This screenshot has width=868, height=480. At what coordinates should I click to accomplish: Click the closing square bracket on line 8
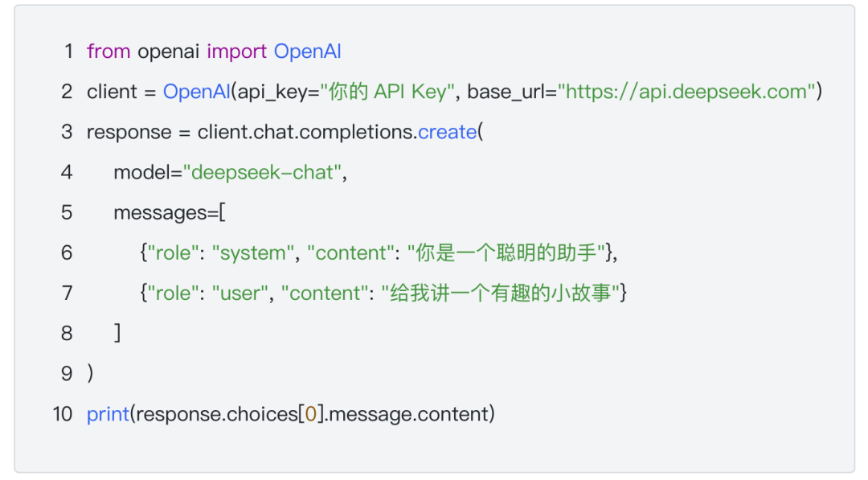pos(117,333)
